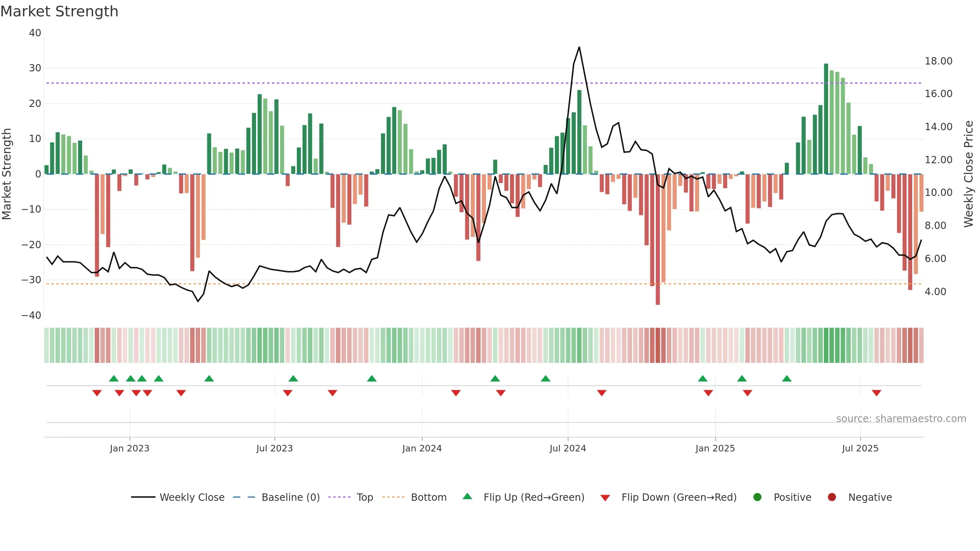Viewport: 980px width, 551px height.
Task: Click the 4.00 price axis label
Action: [x=935, y=292]
